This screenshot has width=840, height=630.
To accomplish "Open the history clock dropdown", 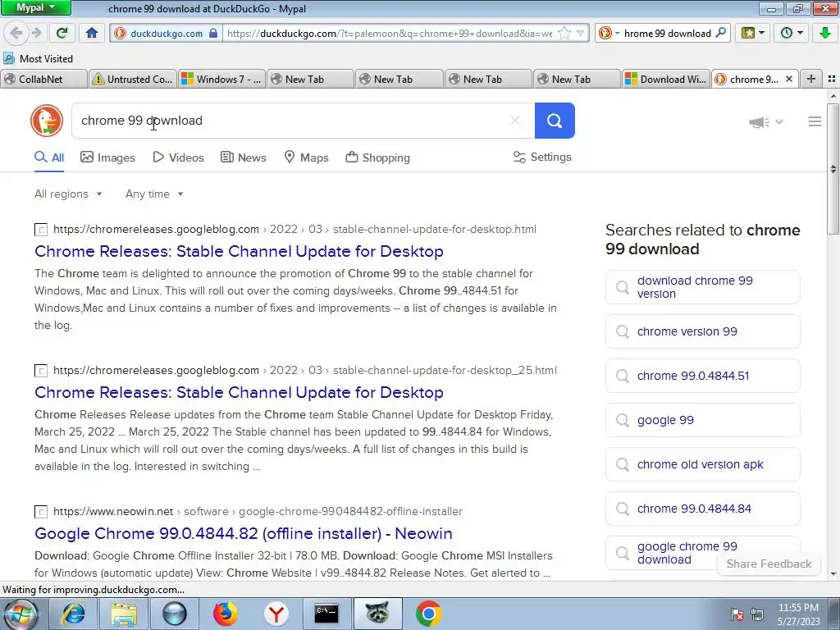I will 792,33.
